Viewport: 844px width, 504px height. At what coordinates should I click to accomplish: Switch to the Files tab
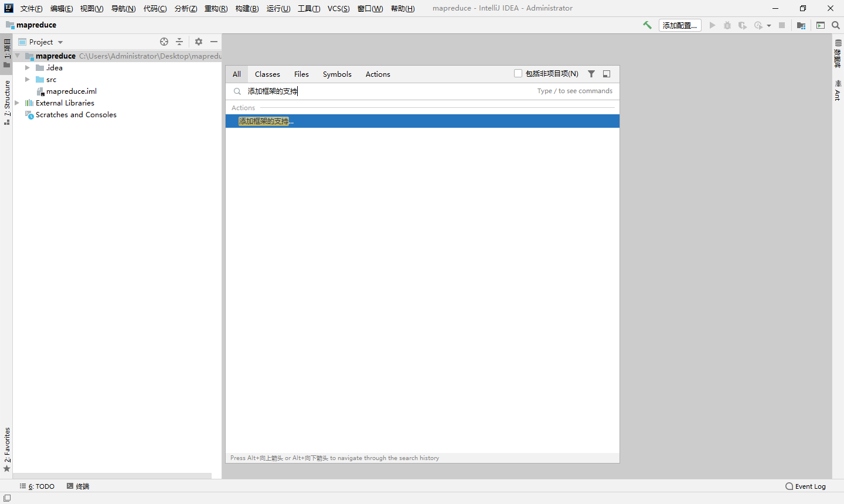(x=301, y=74)
